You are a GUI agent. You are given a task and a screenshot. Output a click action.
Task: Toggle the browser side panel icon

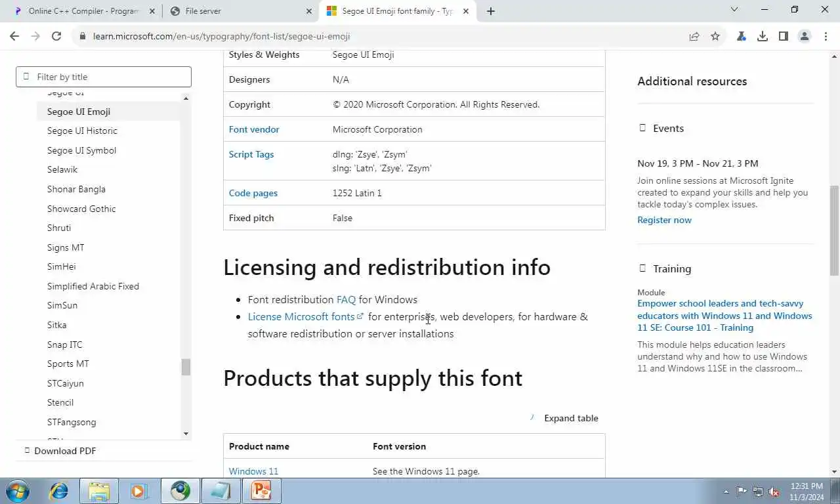pos(784,37)
